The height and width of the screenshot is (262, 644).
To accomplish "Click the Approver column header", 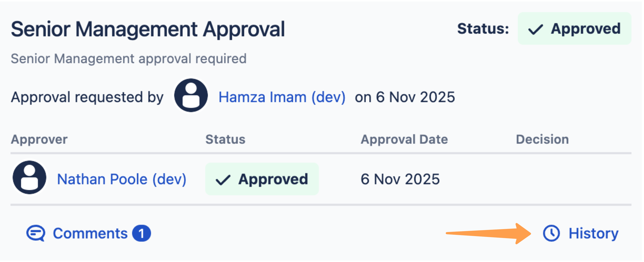I will point(39,139).
